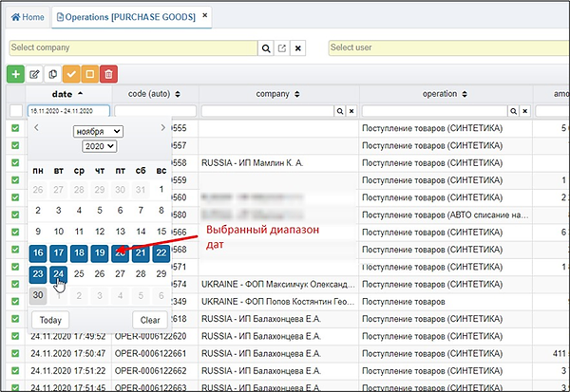
Task: Click the operation column filter input
Action: [435, 111]
